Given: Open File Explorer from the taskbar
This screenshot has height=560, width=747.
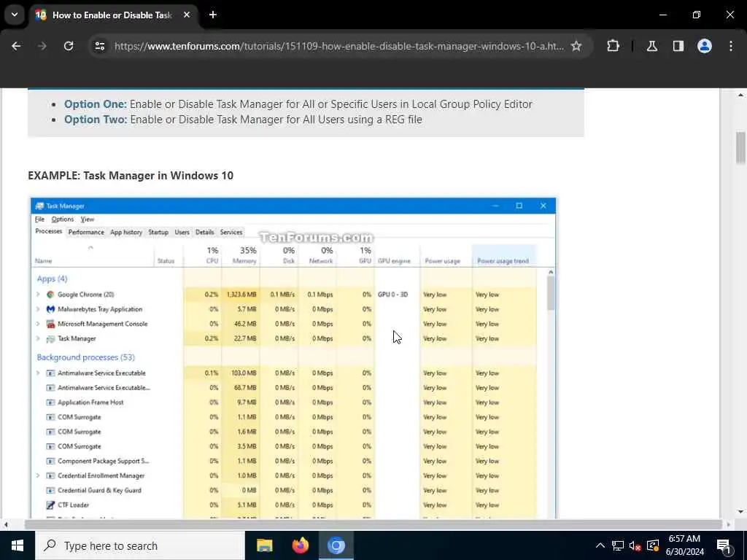Looking at the screenshot, I should click(264, 545).
